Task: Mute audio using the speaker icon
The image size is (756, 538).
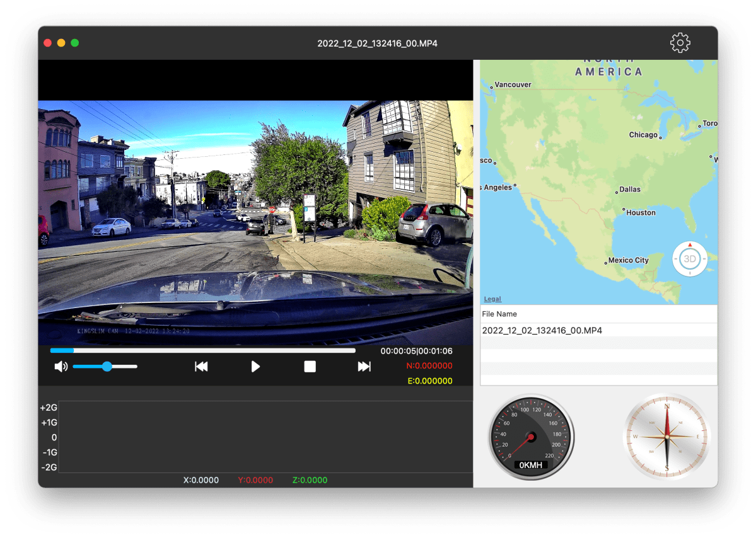Action: pyautogui.click(x=61, y=367)
